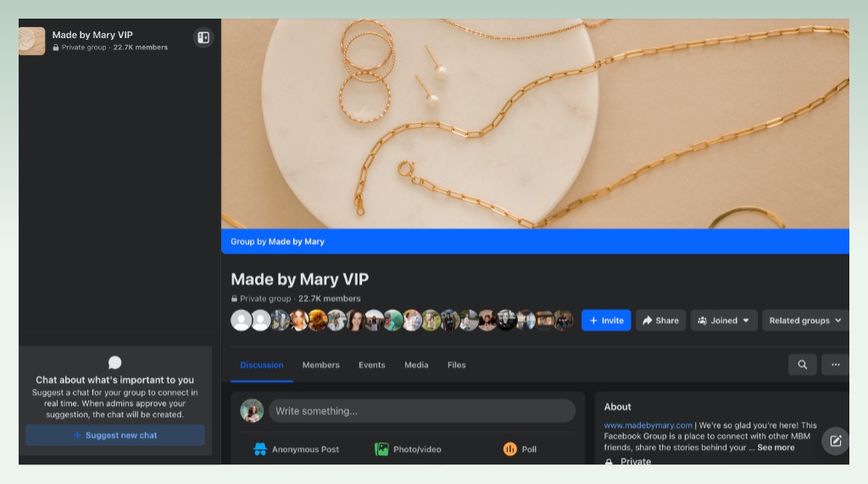Image resolution: width=868 pixels, height=484 pixels.
Task: Click the sidebar Made by Mary VIP group thumbnail
Action: (32, 41)
